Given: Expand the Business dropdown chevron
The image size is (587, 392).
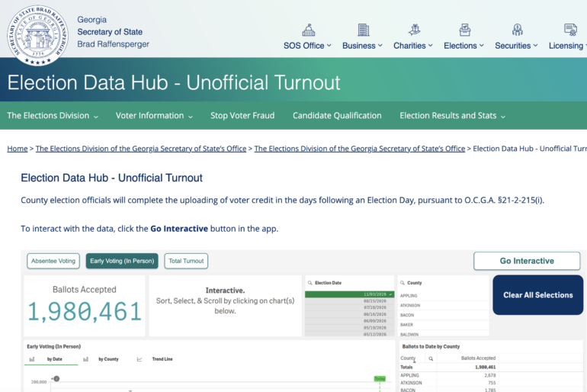Looking at the screenshot, I should tap(380, 45).
